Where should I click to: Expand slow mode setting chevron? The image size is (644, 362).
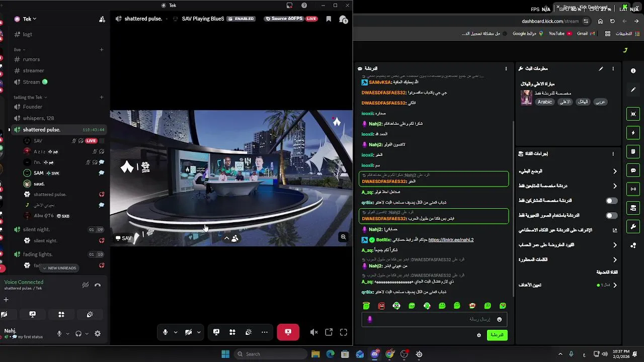[x=615, y=171]
